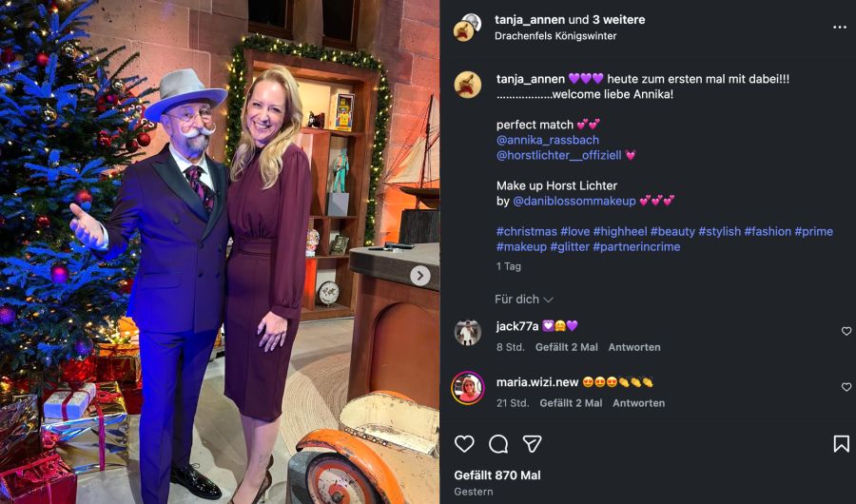Screen dimensions: 856x504
Task: Like jack77a's comment
Action: tap(846, 331)
